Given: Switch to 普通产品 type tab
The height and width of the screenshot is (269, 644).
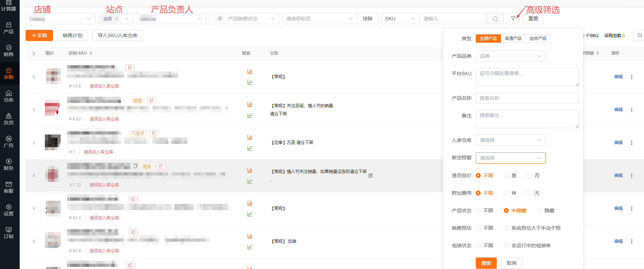Looking at the screenshot, I should click(x=513, y=39).
